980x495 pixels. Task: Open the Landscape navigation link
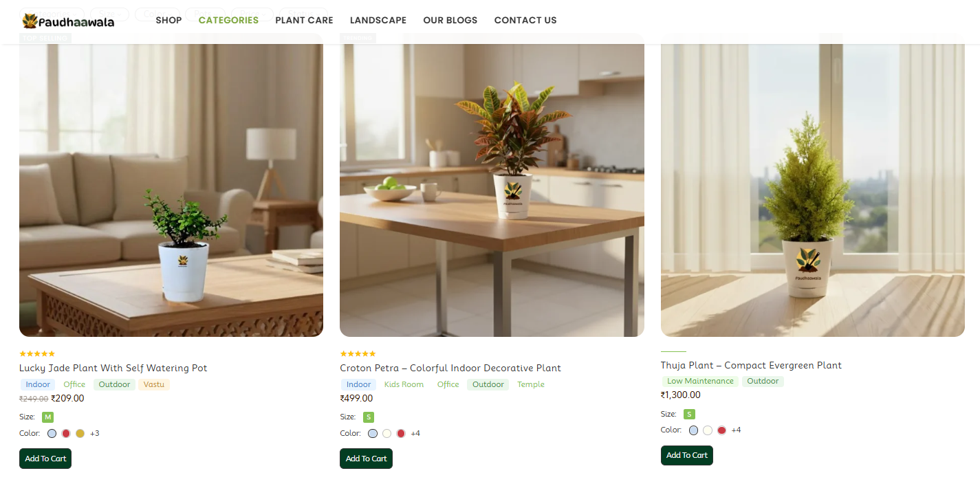point(378,20)
